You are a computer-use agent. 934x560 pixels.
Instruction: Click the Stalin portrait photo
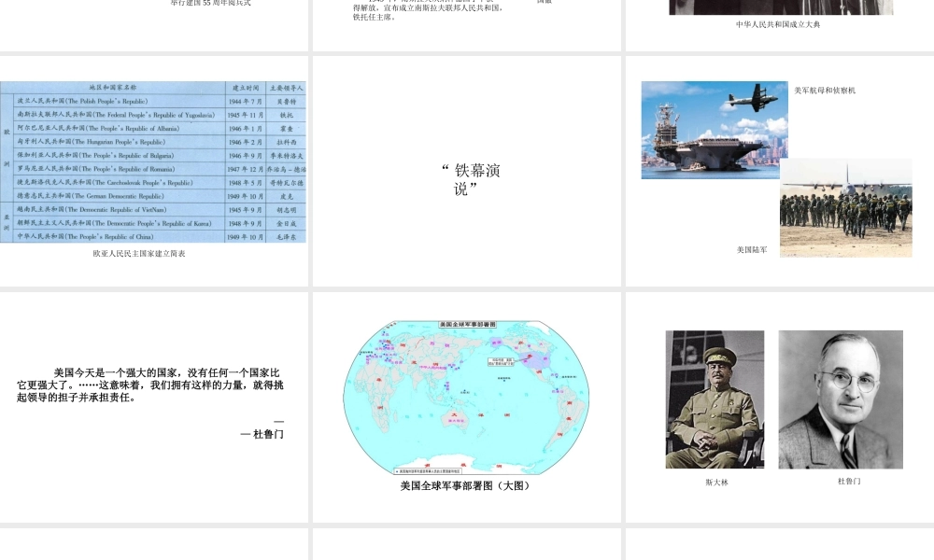pyautogui.click(x=715, y=399)
